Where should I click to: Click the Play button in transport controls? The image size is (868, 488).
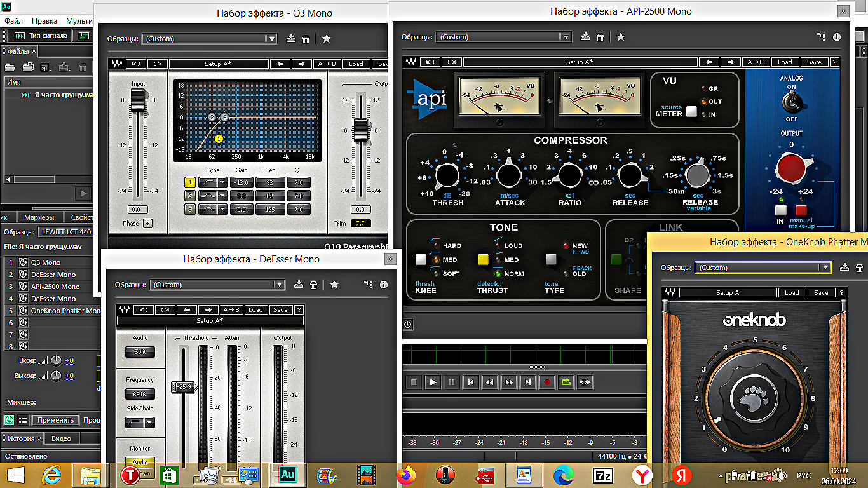click(x=433, y=382)
